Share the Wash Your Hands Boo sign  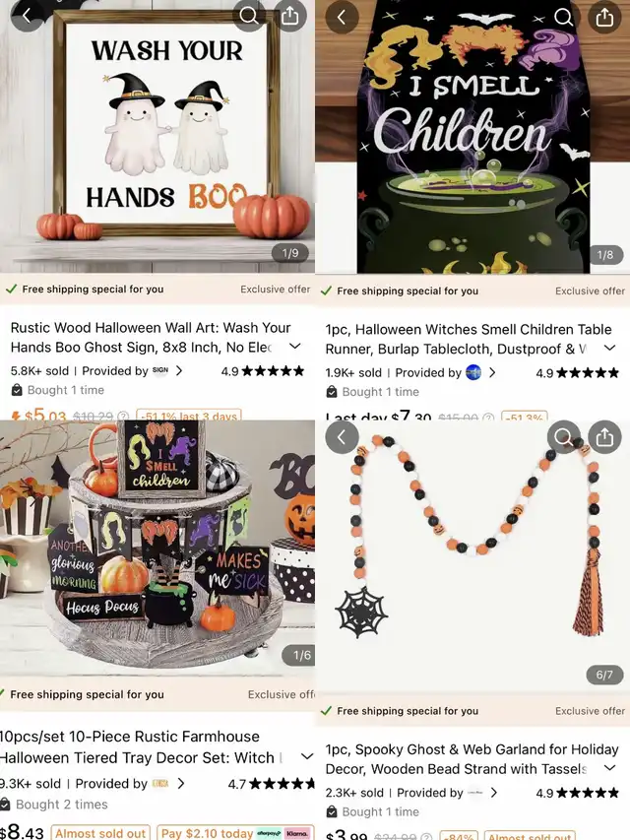tap(289, 16)
